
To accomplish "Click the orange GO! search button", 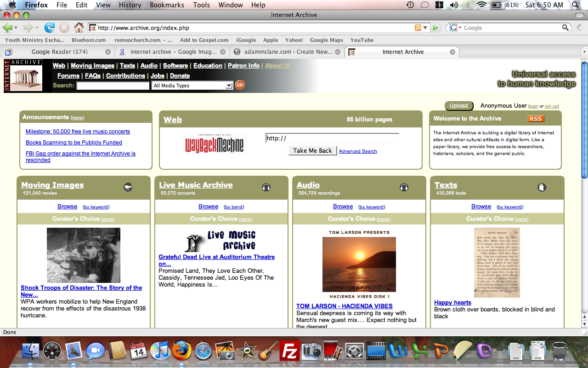I will click(240, 85).
